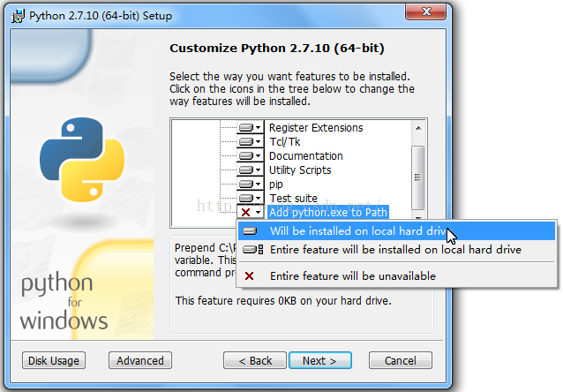Viewport: 563px width, 392px height.
Task: Click the Disk Usage button
Action: [x=54, y=360]
